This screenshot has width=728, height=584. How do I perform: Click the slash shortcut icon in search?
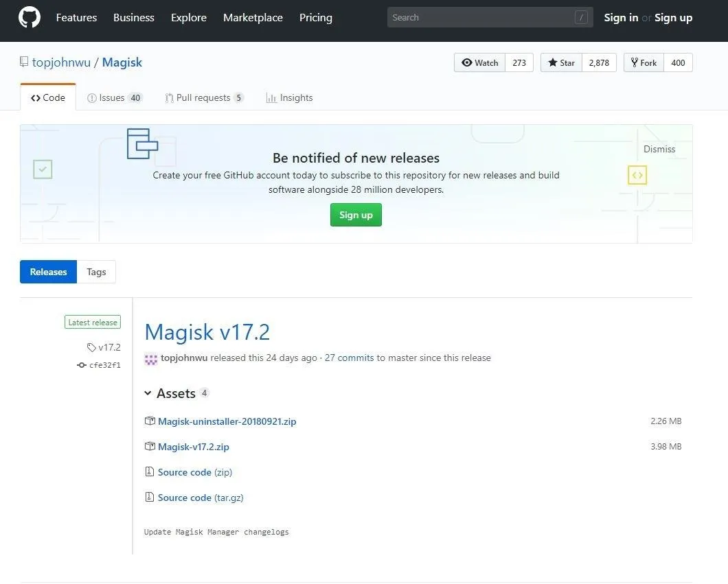point(581,18)
